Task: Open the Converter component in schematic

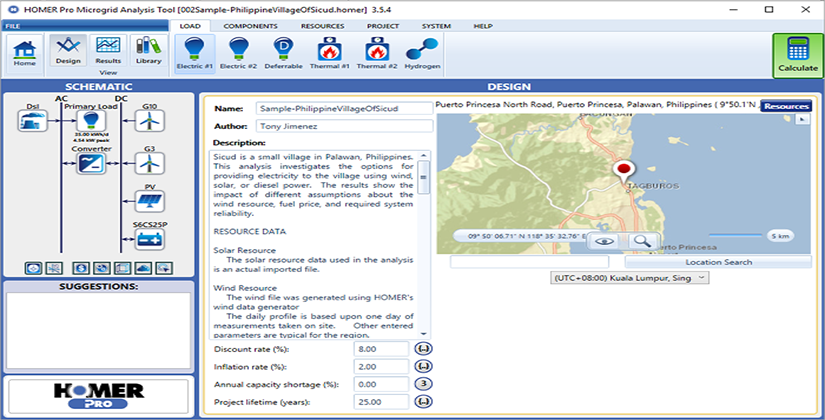Action: click(x=90, y=163)
